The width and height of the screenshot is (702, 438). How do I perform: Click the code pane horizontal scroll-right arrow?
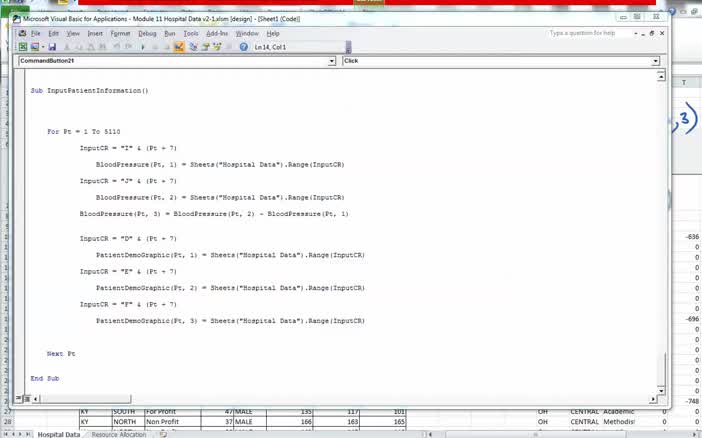653,398
